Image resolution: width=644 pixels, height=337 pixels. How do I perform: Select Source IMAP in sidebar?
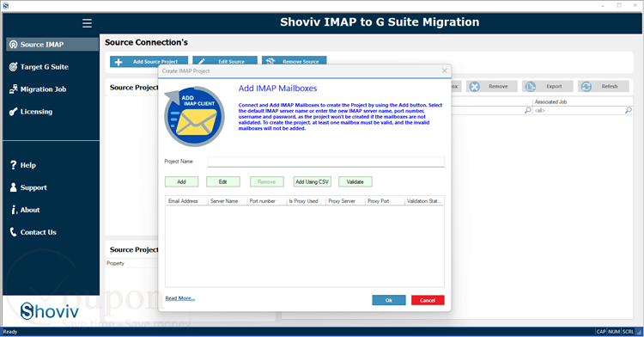click(52, 45)
